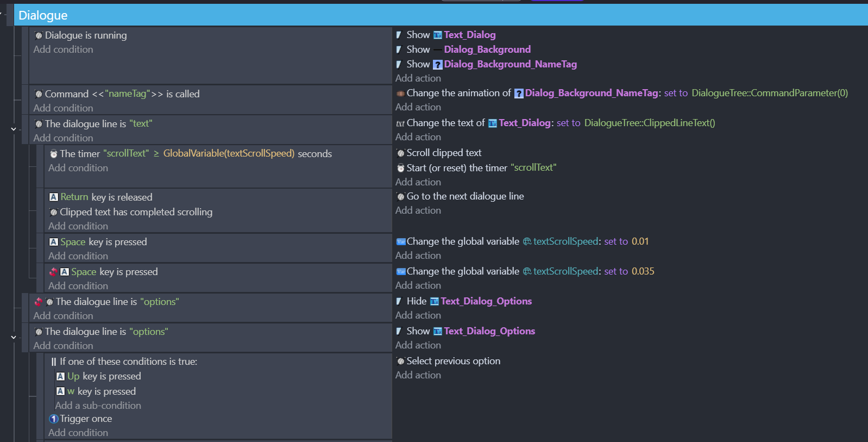The height and width of the screenshot is (442, 868).
Task: Add a condition under "Dialogue is running"
Action: click(x=63, y=49)
